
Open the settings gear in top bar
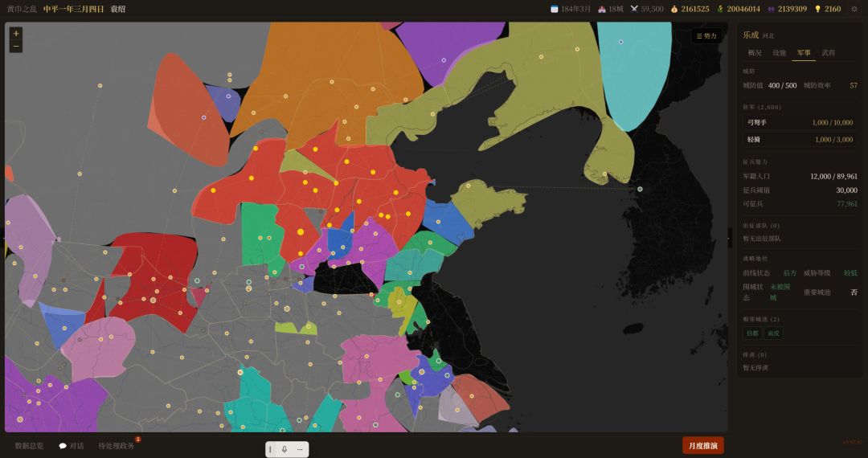(854, 9)
